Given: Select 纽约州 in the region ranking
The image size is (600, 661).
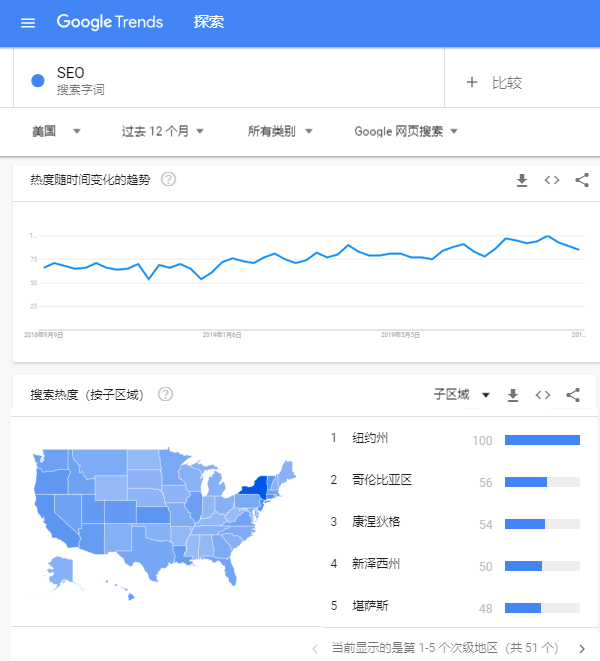Looking at the screenshot, I should 370,438.
